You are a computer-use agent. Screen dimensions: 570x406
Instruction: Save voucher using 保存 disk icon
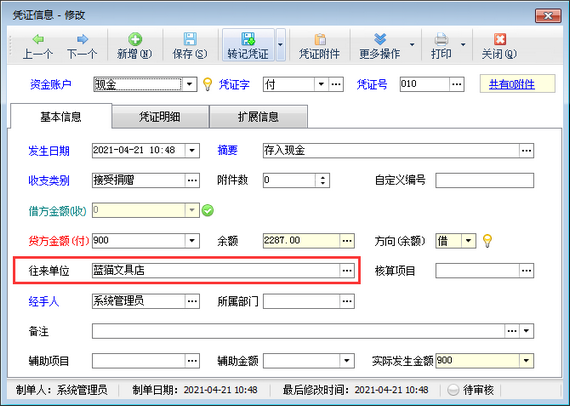tap(190, 39)
